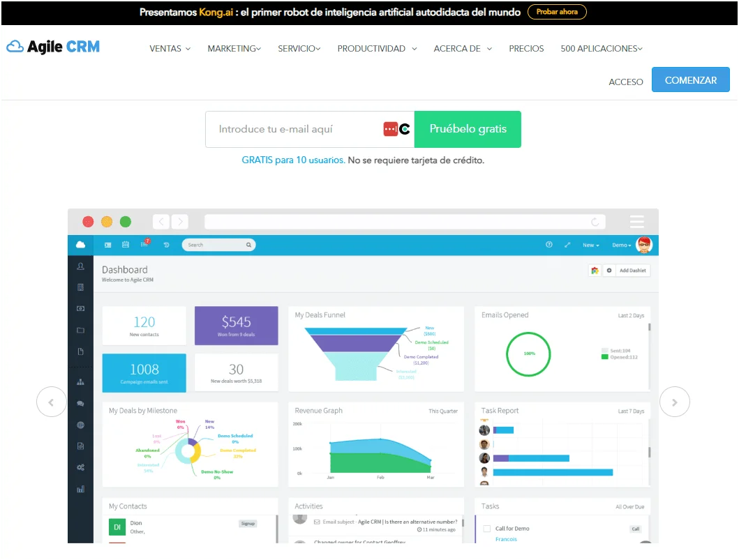Open the mock browser hamburger menu
This screenshot has height=560, width=739.
click(x=636, y=221)
